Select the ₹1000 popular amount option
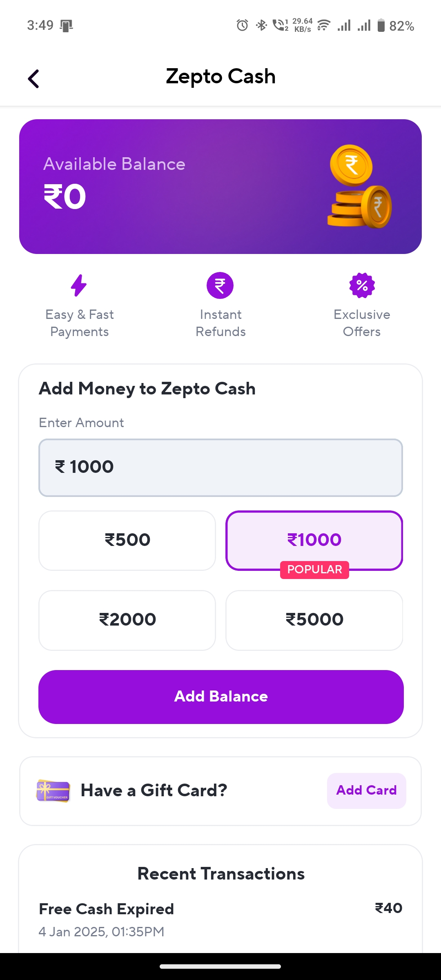The height and width of the screenshot is (980, 441). click(314, 540)
